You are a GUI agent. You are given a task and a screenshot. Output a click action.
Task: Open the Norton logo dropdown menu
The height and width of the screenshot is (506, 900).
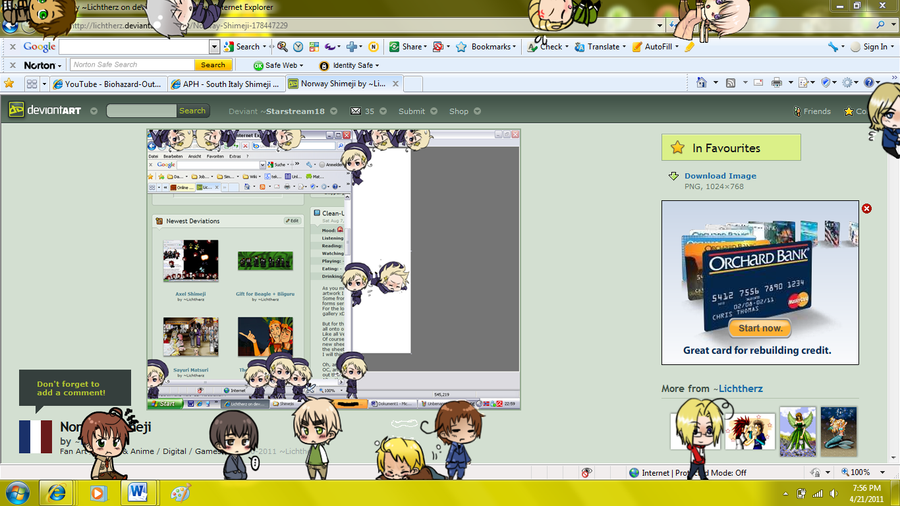42,65
